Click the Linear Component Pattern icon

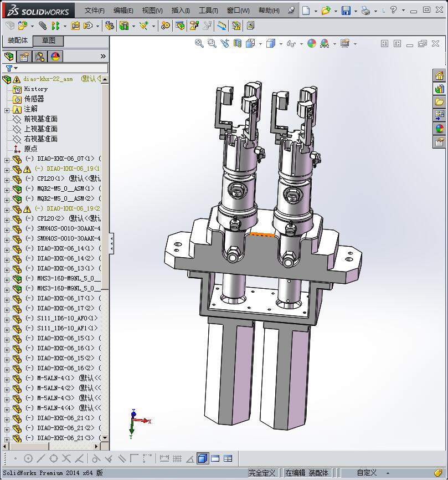pyautogui.click(x=55, y=25)
